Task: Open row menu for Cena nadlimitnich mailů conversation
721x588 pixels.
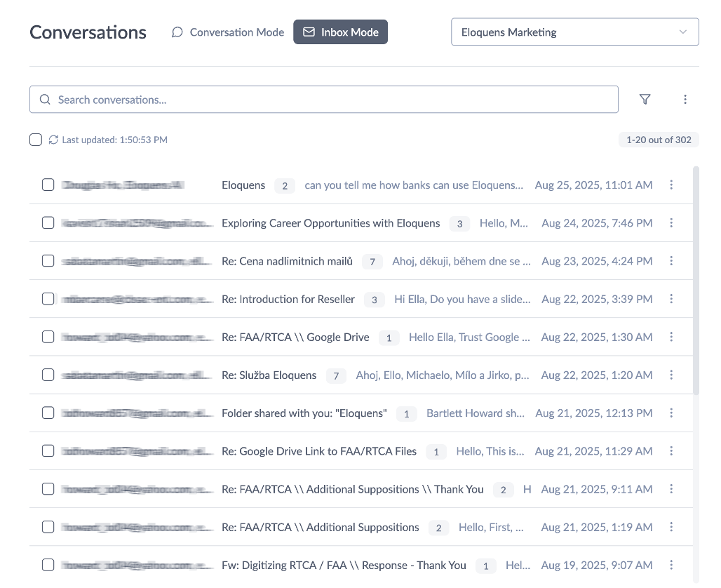Action: click(671, 261)
